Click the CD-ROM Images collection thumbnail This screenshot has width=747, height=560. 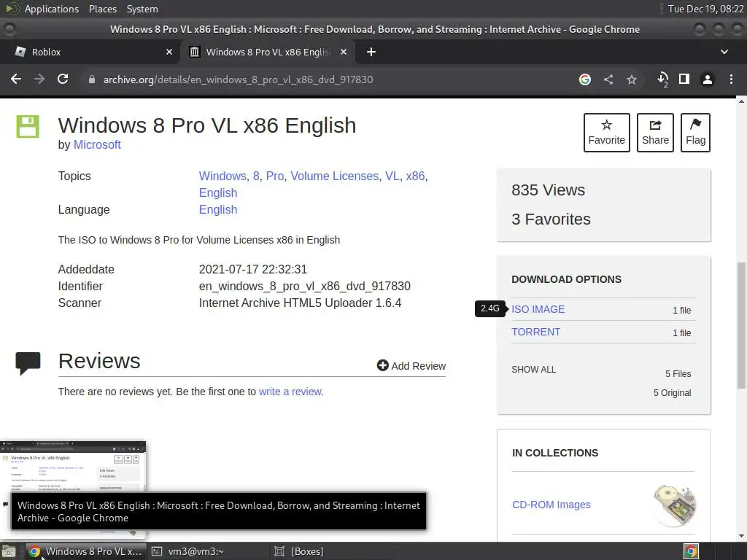click(x=675, y=505)
